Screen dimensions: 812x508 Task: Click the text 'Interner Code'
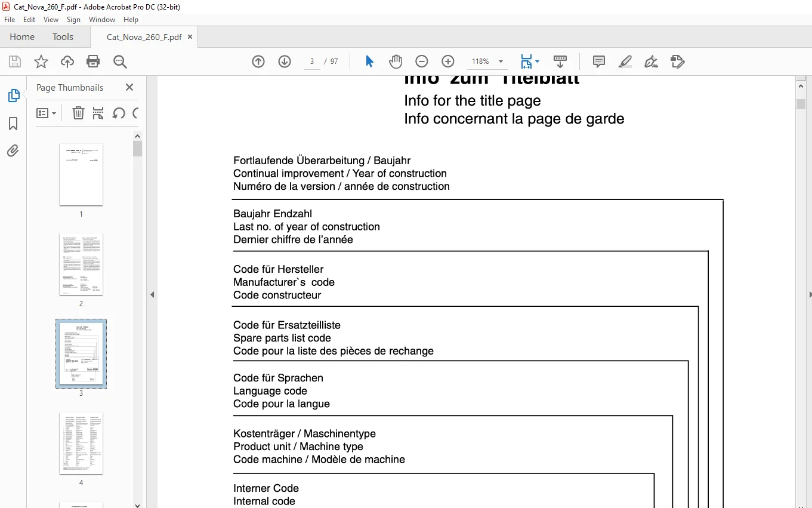[266, 488]
